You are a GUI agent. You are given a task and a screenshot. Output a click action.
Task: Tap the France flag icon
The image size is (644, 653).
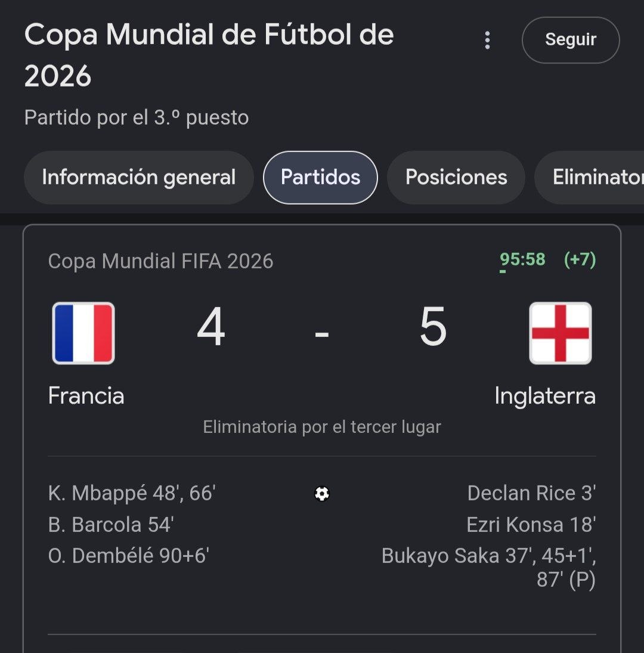83,333
